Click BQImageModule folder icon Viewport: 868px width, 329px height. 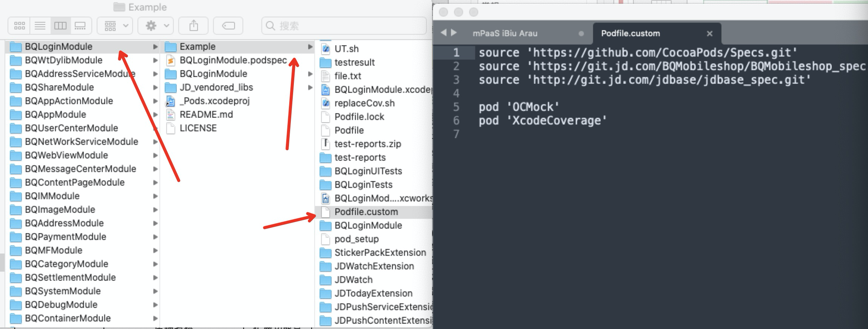point(15,210)
